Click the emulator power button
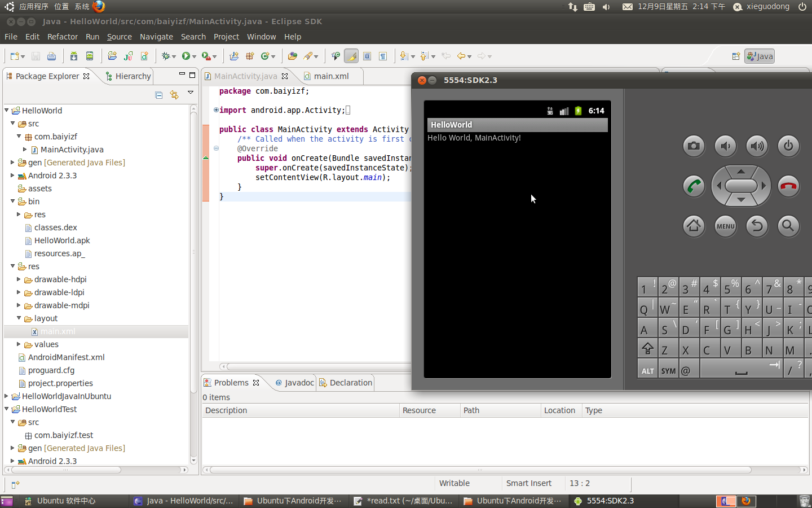Screen dimensions: 812x508 (x=788, y=146)
